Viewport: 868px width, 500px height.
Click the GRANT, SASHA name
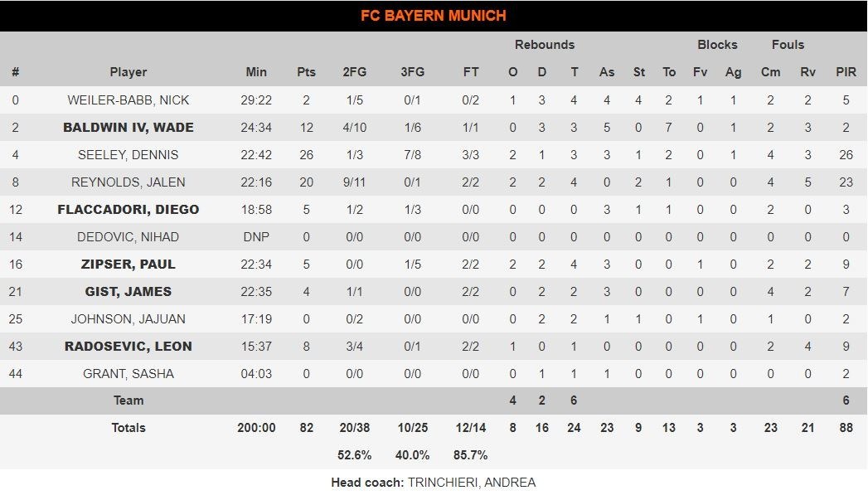(x=129, y=374)
